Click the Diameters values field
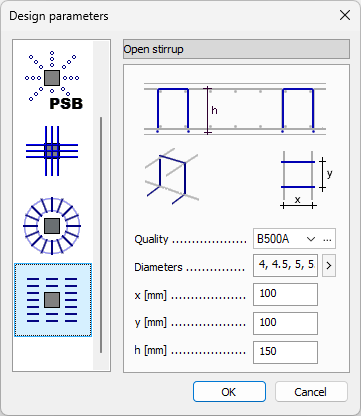This screenshot has height=416, width=361. tap(286, 265)
